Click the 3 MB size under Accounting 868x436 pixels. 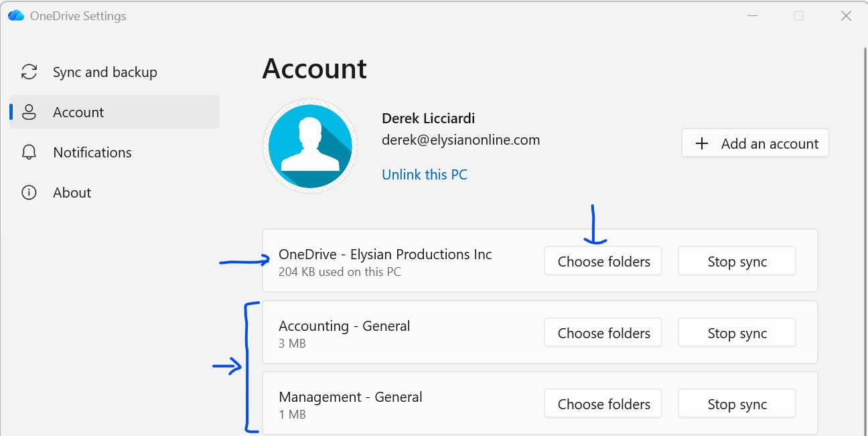(x=292, y=344)
